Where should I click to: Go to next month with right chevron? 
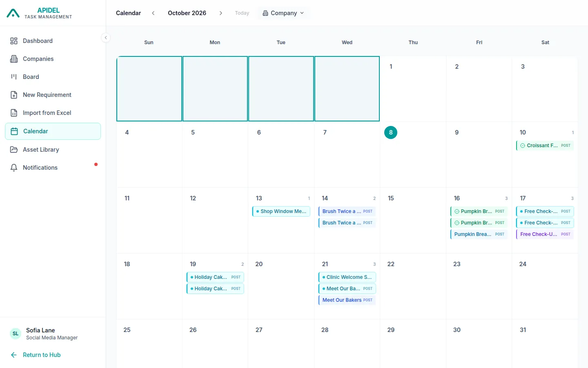click(221, 13)
